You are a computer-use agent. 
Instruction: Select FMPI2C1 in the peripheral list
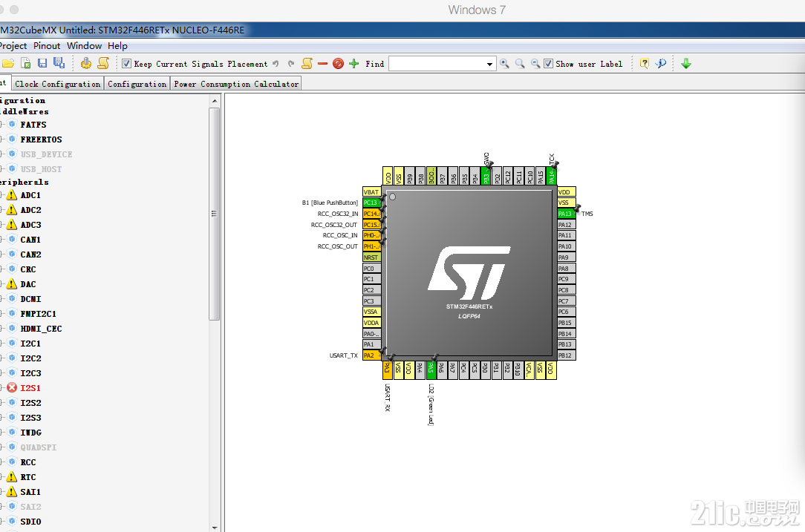[39, 313]
